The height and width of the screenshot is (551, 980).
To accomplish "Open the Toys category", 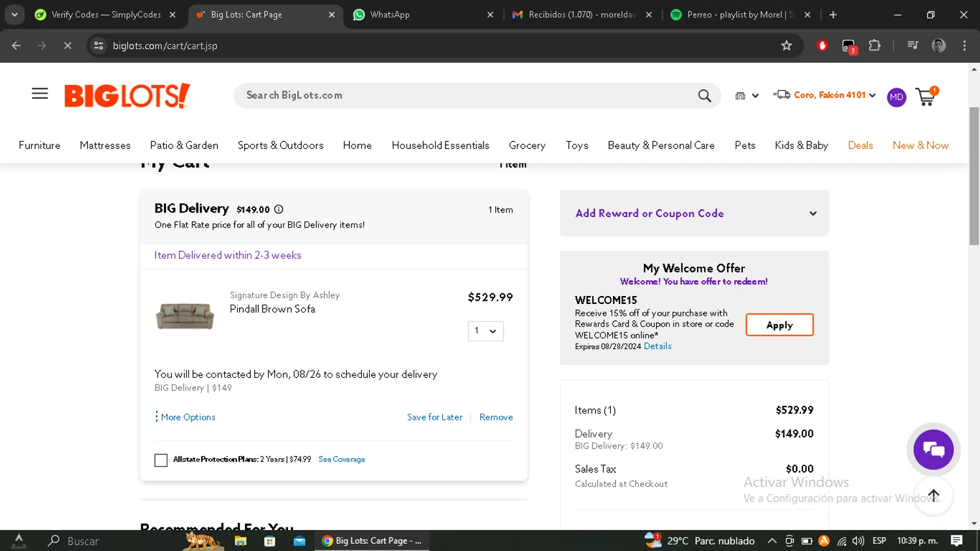I will [577, 145].
